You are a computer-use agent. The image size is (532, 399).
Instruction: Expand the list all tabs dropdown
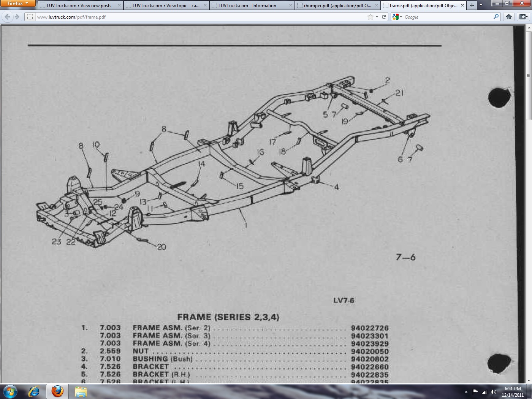[481, 5]
